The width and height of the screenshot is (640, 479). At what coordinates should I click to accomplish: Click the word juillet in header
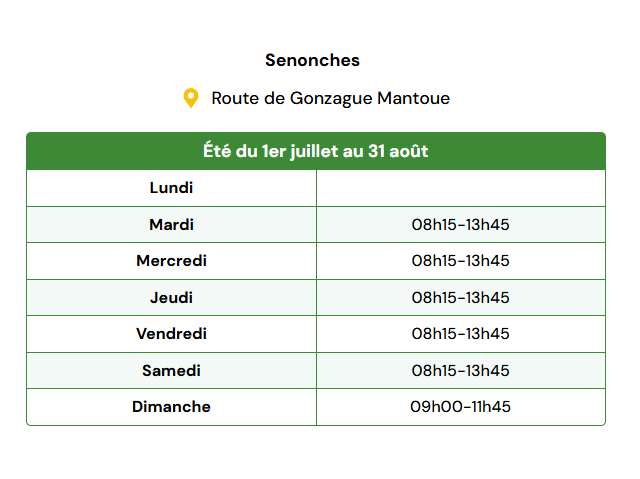pos(314,152)
